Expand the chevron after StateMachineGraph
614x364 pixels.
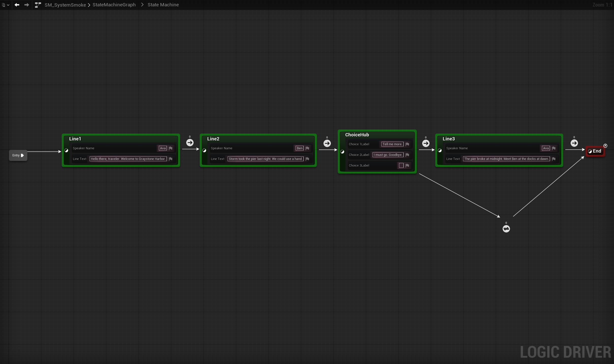[x=142, y=5]
